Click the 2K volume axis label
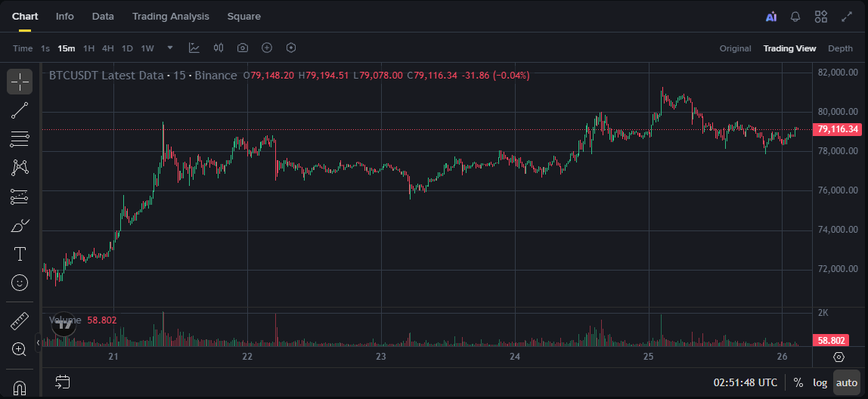The image size is (868, 399). tap(823, 313)
